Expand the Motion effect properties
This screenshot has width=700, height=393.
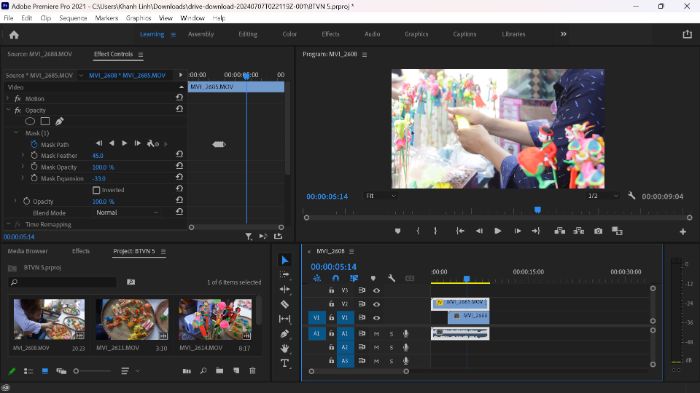click(8, 98)
